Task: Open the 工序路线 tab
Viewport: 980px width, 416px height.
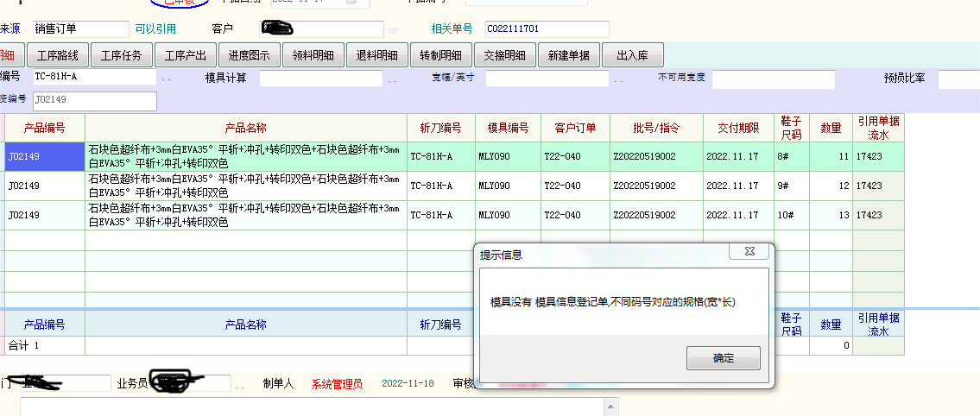Action: 58,56
